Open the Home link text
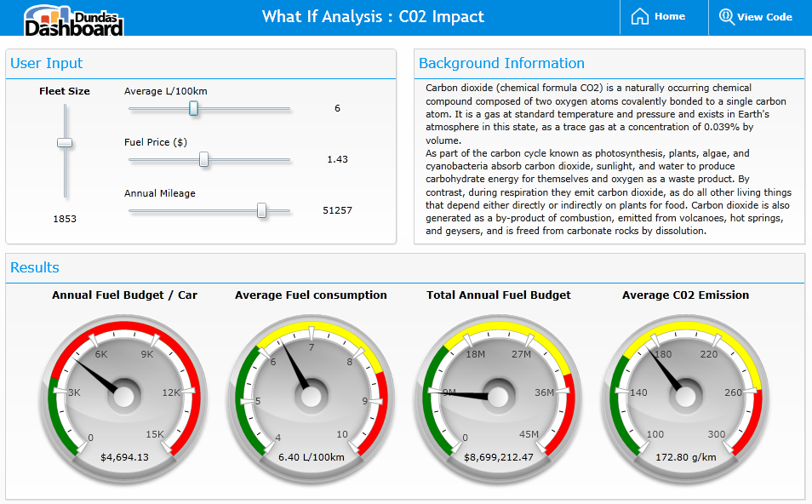Viewport: 812px width, 504px height. [670, 16]
